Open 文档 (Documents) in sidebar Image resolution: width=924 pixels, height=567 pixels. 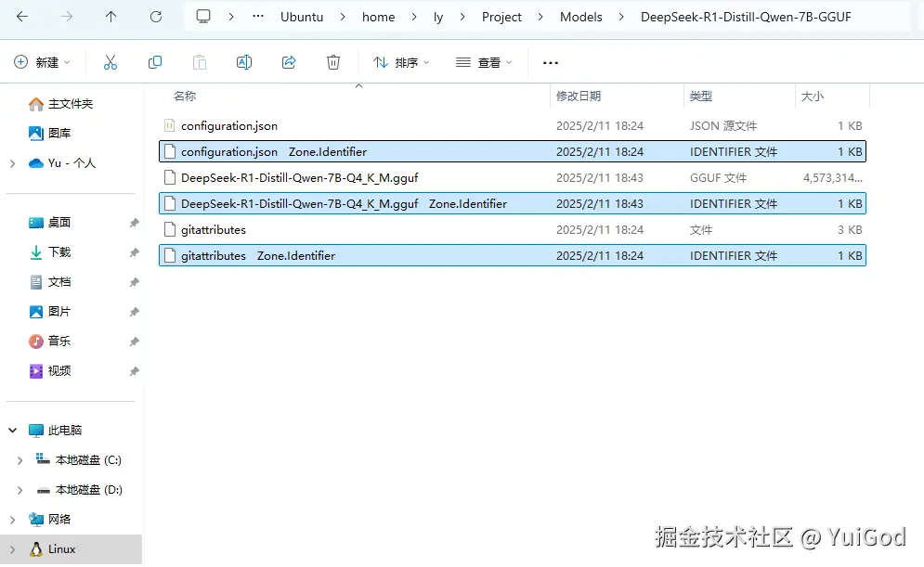(x=49, y=281)
